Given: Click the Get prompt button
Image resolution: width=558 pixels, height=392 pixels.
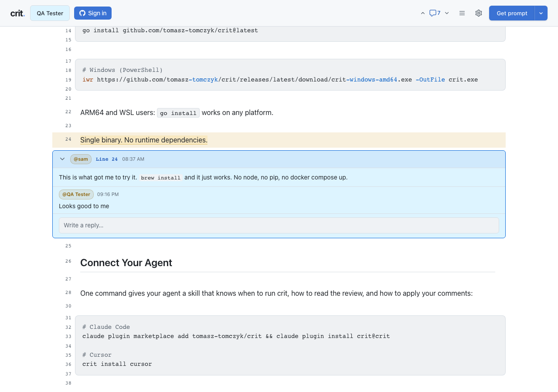Looking at the screenshot, I should (512, 13).
